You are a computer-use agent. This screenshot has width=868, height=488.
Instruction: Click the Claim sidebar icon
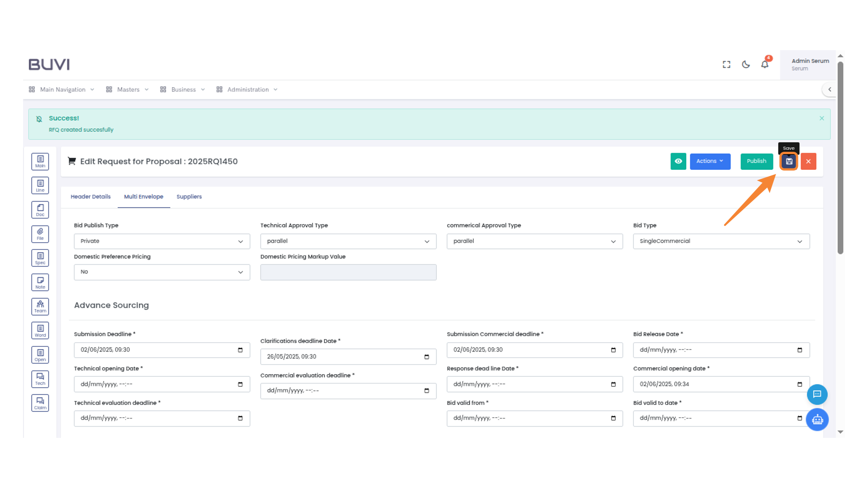(40, 403)
